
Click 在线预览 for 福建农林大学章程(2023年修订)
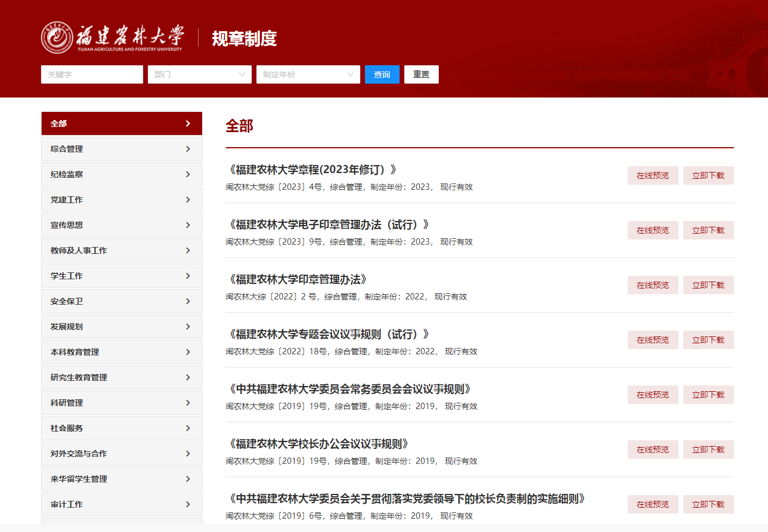653,175
